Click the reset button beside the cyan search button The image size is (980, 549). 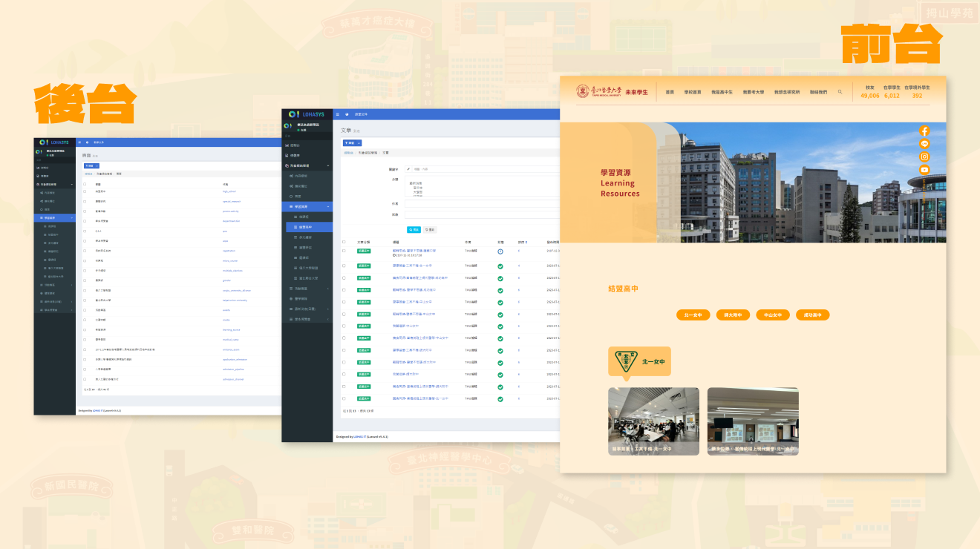click(431, 230)
